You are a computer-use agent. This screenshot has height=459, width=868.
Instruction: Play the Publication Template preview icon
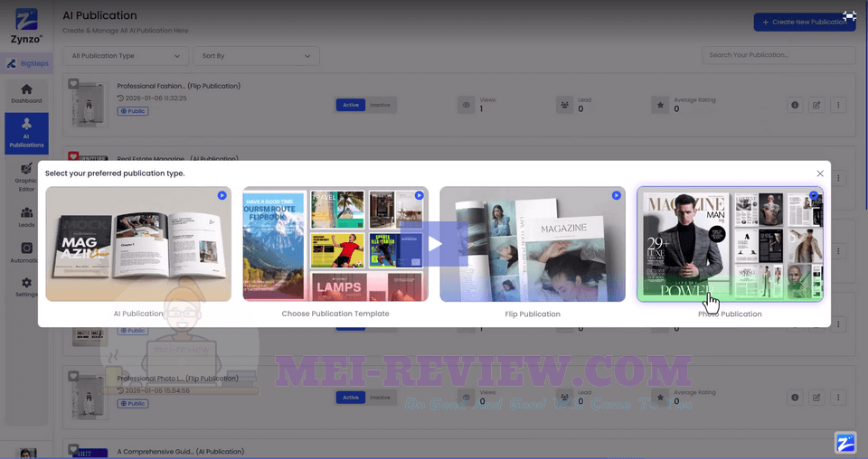click(x=419, y=195)
